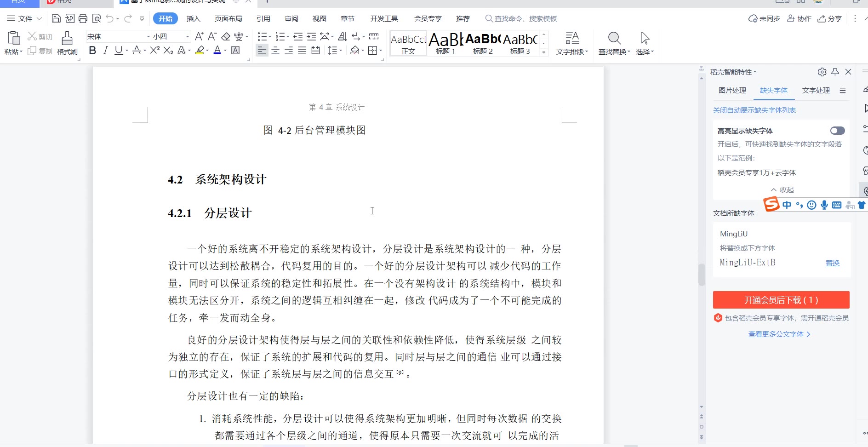This screenshot has height=447, width=868.
Task: Click document vertical scrollbar thumb
Action: click(x=702, y=275)
